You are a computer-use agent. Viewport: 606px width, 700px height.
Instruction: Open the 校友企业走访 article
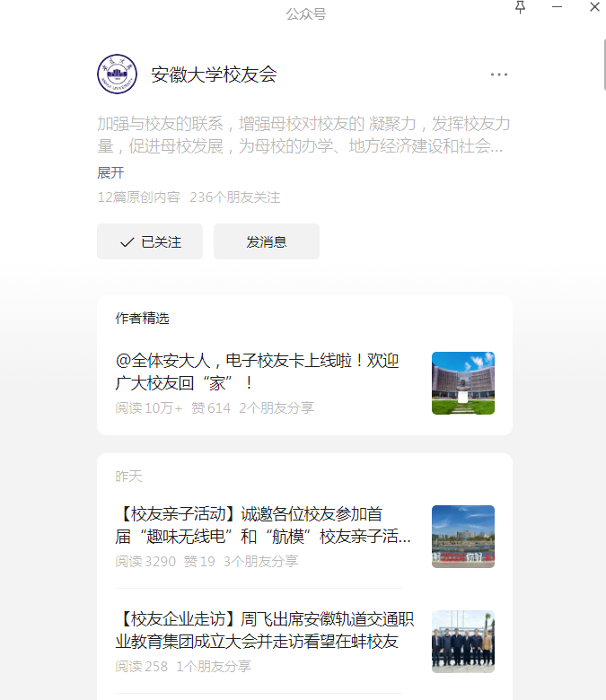pyautogui.click(x=265, y=630)
